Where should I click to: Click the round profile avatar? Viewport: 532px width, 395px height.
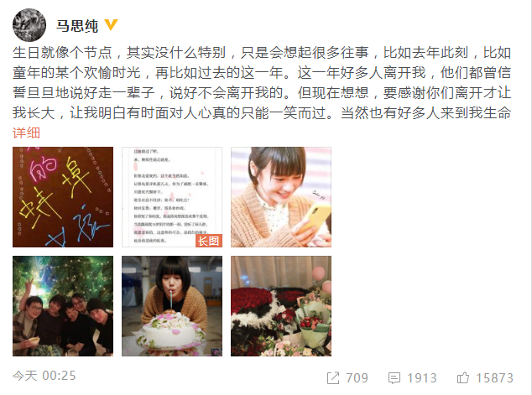(29, 25)
